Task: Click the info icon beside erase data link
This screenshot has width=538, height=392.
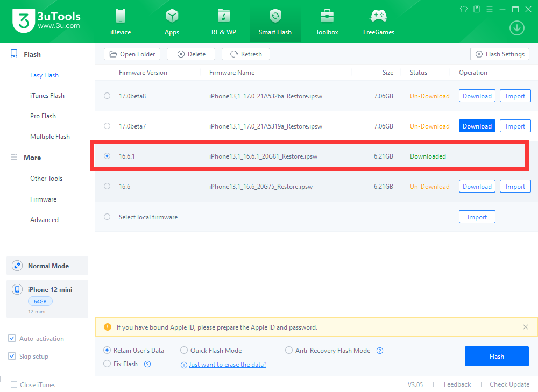Action: point(184,365)
